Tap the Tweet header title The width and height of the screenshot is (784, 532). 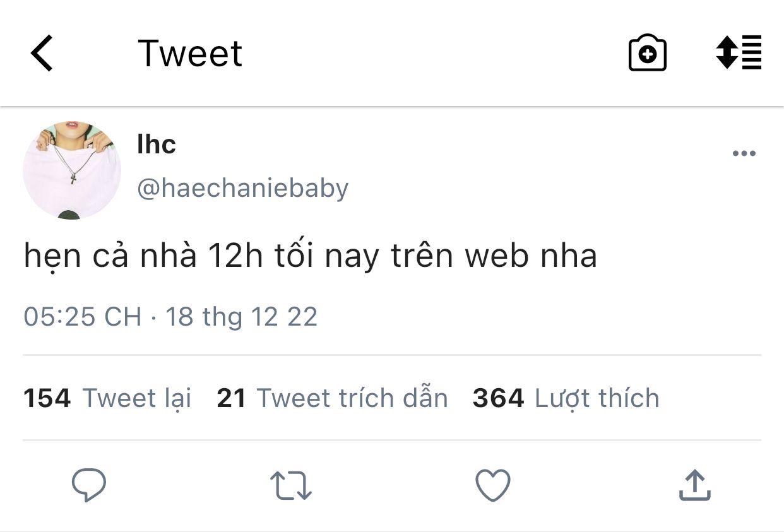(190, 53)
